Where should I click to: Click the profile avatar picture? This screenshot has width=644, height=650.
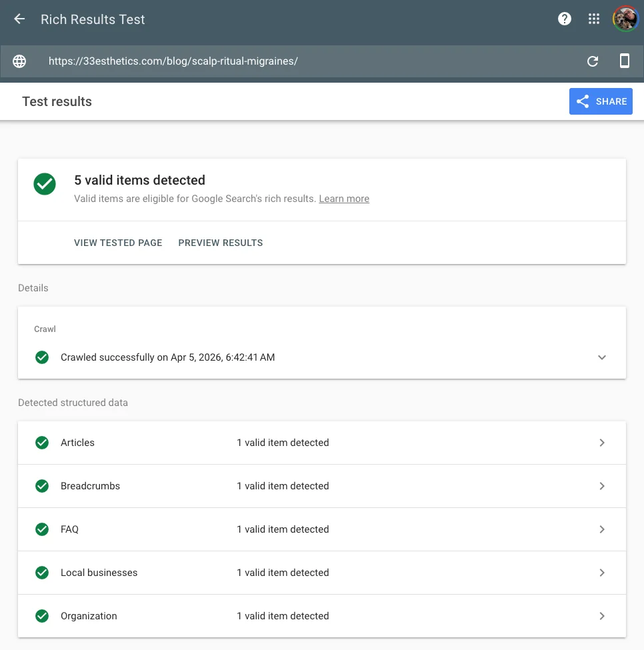[625, 19]
